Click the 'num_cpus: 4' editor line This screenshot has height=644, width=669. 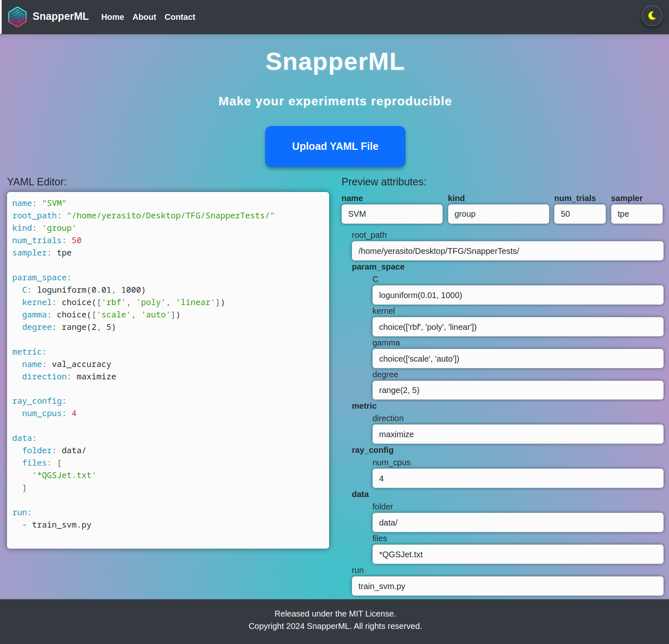(49, 413)
